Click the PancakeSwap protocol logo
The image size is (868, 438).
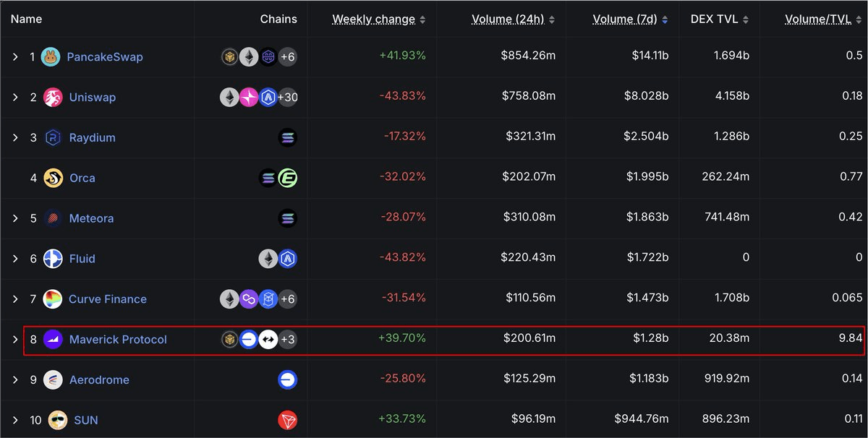(x=50, y=56)
